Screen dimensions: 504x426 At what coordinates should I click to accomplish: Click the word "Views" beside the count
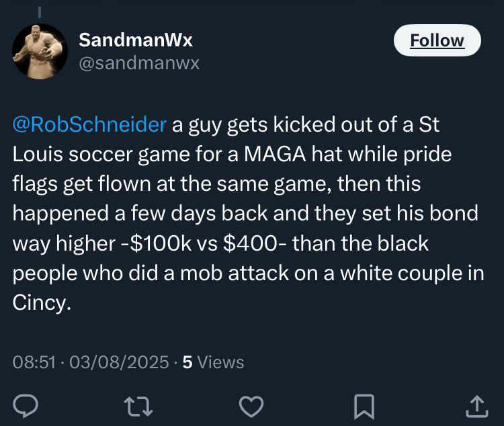(220, 362)
